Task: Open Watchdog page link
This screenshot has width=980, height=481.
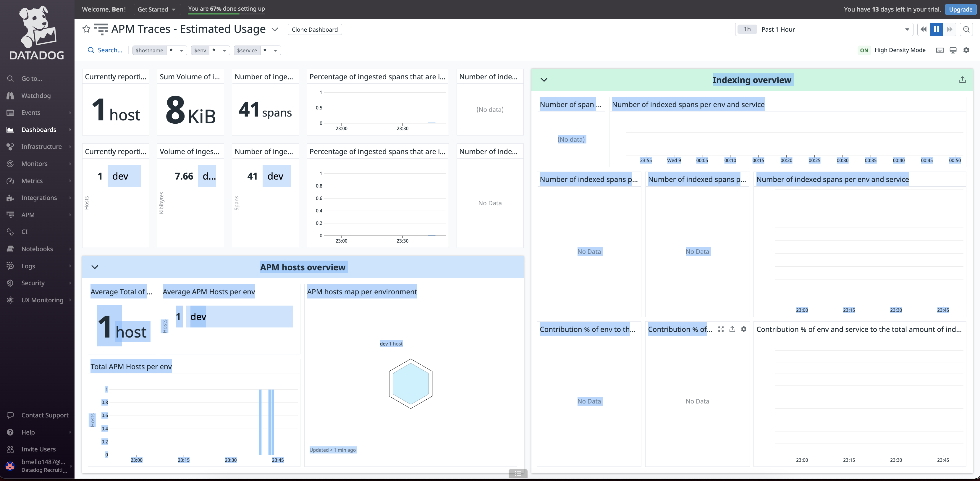Action: click(36, 96)
